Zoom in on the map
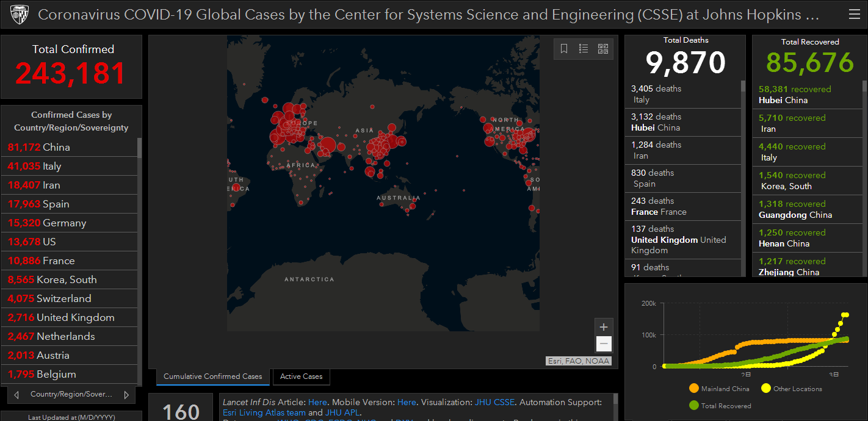 tap(604, 327)
